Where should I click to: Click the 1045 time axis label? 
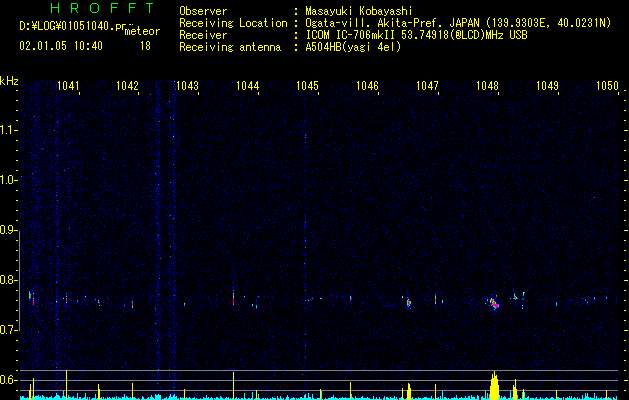307,86
